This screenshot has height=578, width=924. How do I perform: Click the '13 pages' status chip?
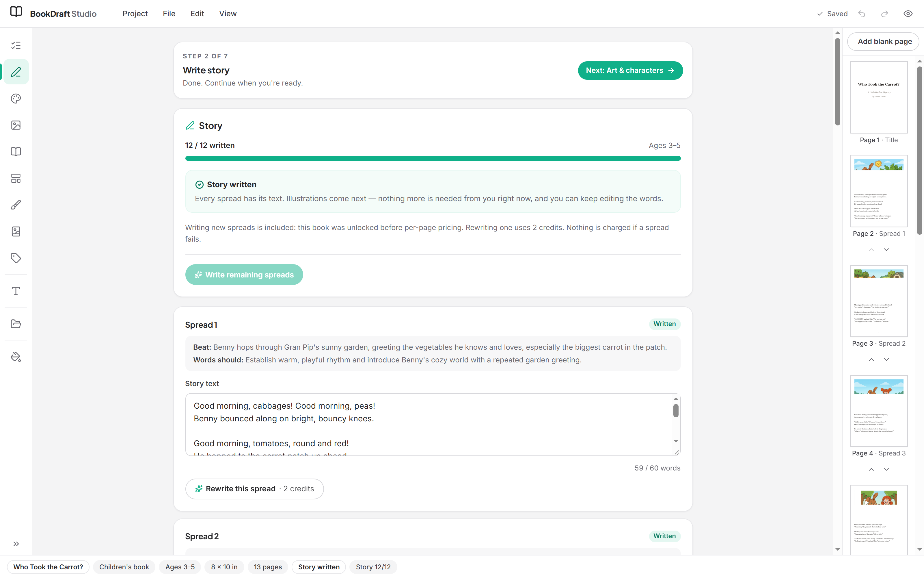click(x=268, y=566)
